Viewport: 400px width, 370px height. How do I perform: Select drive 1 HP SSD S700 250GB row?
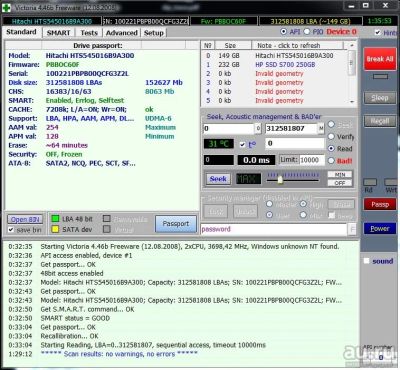275,65
